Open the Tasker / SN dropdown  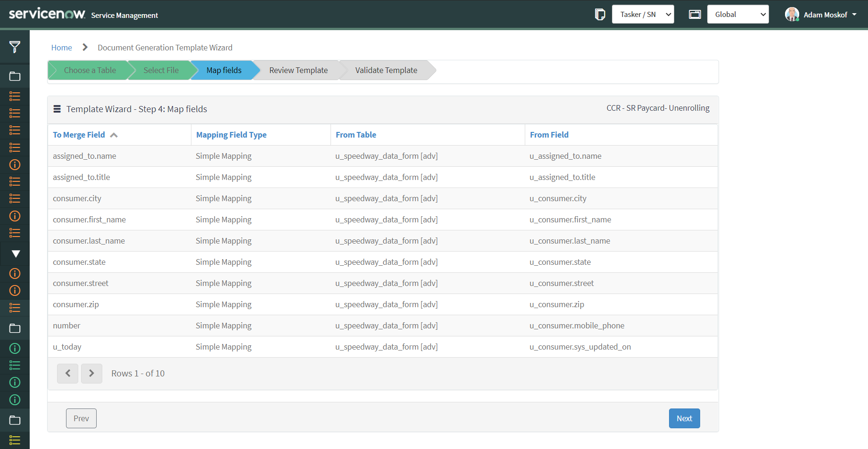point(643,14)
